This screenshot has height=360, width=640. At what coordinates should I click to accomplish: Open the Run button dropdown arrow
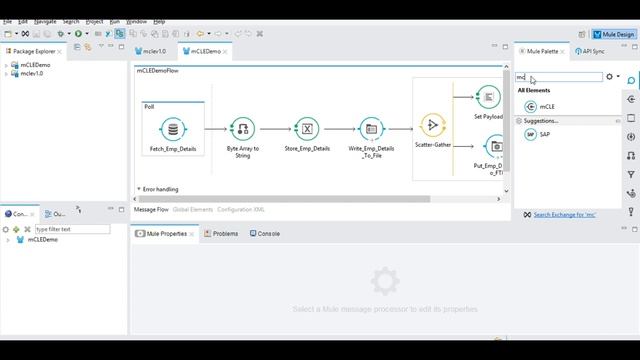tap(87, 34)
